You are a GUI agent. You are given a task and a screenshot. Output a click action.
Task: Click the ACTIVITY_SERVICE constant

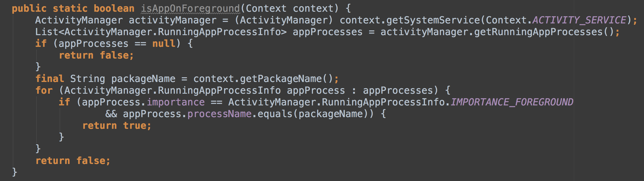click(579, 20)
